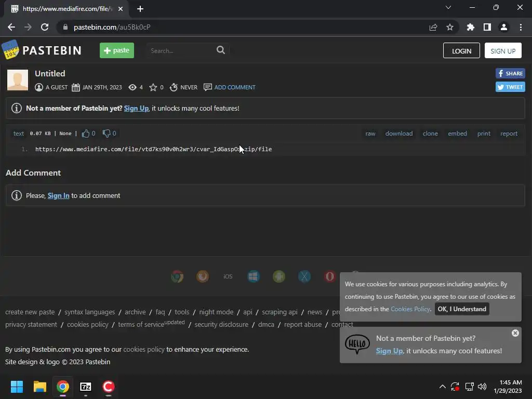Open faq footer link
Image resolution: width=532 pixels, height=399 pixels.
coord(160,312)
